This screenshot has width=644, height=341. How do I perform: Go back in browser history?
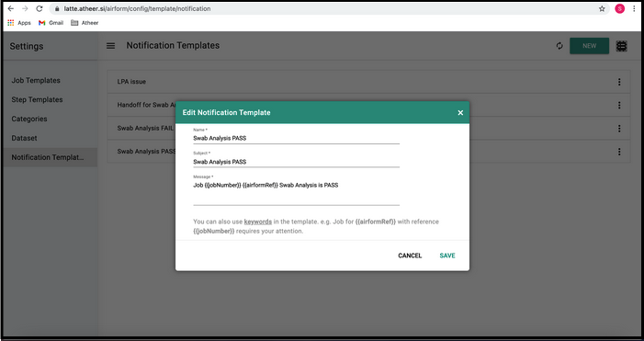click(x=11, y=8)
